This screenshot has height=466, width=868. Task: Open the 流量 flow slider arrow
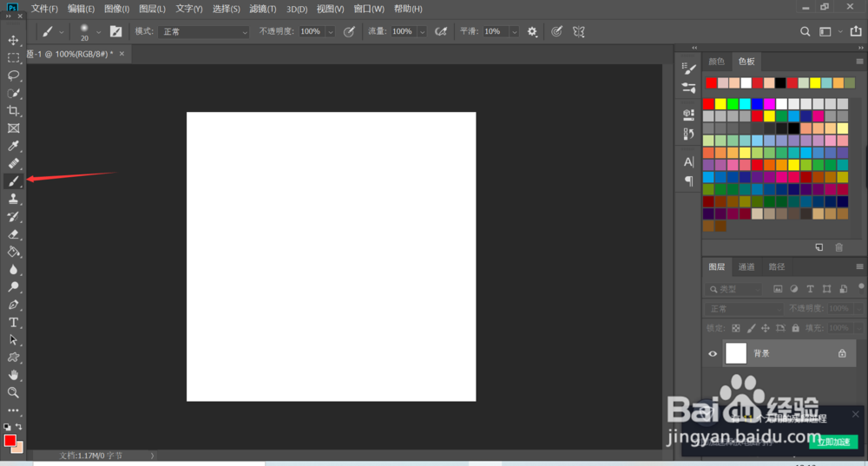tap(423, 31)
